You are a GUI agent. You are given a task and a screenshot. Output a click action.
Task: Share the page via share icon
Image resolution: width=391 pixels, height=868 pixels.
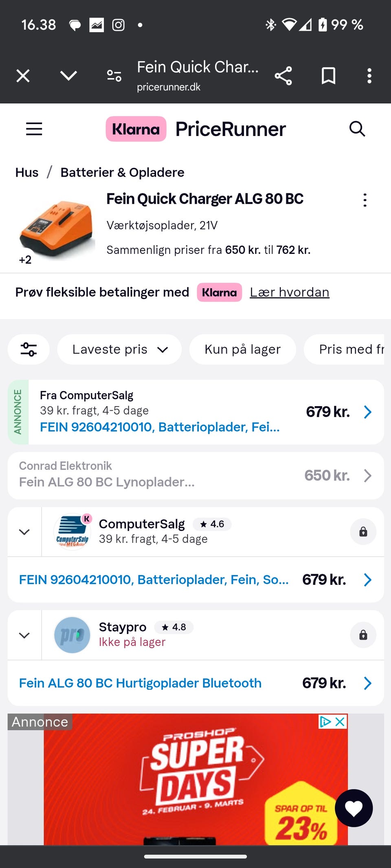[283, 76]
